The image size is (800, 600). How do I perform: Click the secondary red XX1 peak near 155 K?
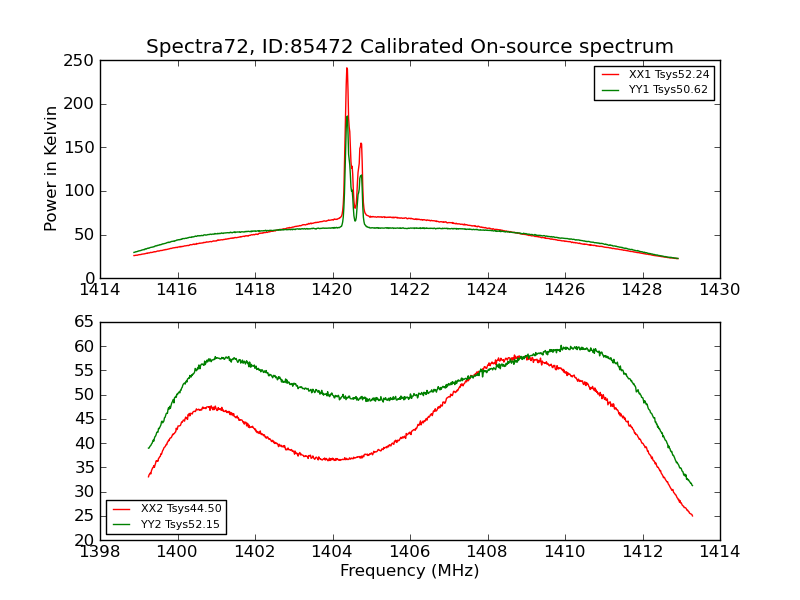[x=361, y=144]
